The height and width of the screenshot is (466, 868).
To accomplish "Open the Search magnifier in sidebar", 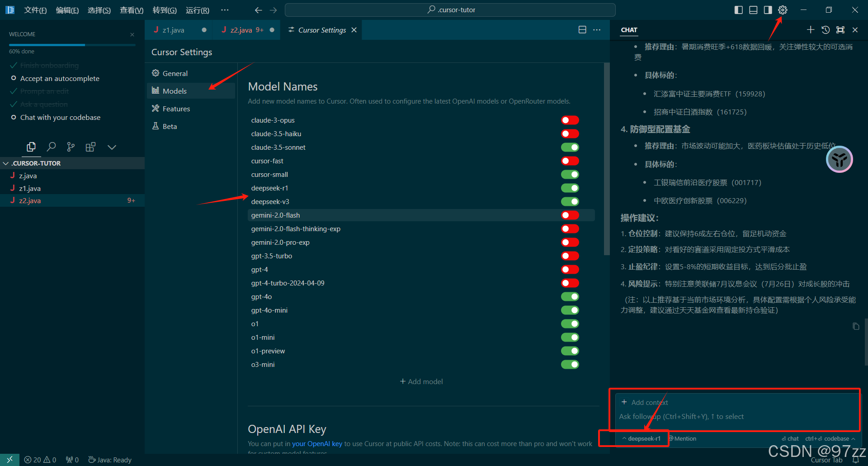I will tap(51, 147).
